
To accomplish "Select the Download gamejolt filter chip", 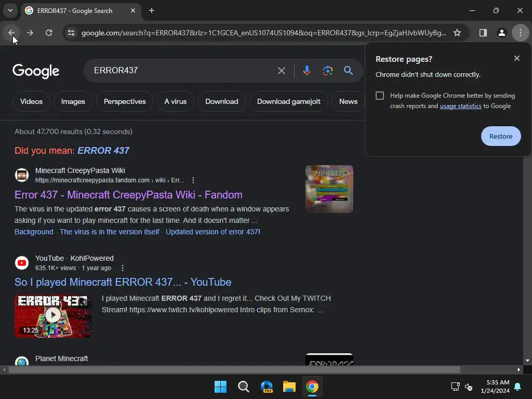I will click(289, 101).
